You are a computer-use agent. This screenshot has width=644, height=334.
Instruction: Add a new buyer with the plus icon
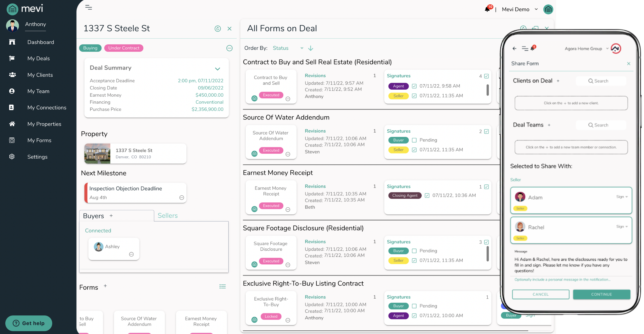tap(111, 216)
